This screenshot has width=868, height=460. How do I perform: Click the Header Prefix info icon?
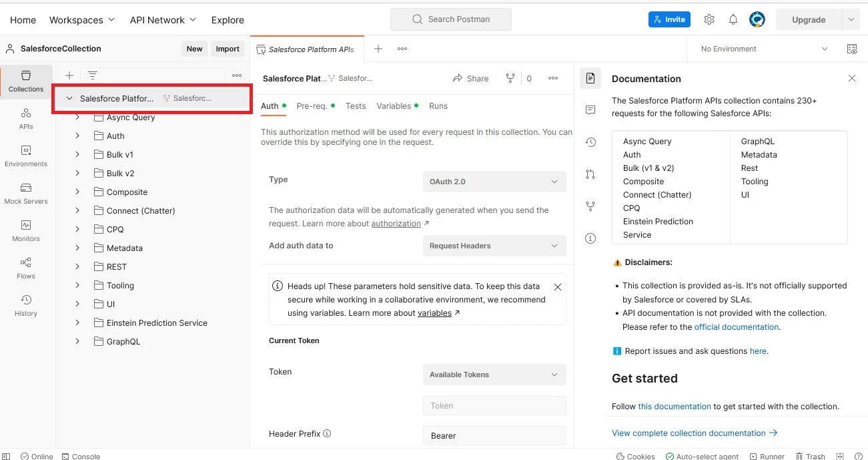click(x=327, y=433)
